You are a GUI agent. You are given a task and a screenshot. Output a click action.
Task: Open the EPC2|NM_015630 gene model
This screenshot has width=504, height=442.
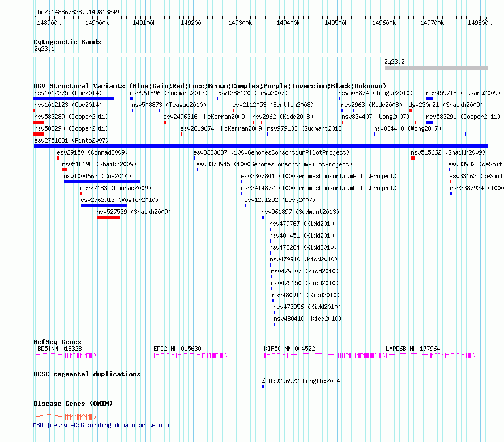[191, 355]
